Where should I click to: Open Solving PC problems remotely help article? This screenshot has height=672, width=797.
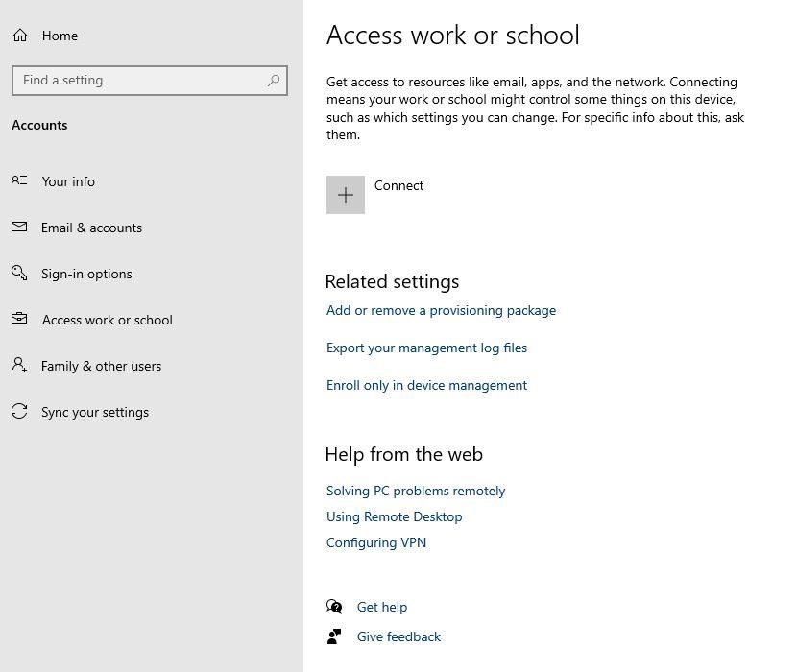click(415, 491)
